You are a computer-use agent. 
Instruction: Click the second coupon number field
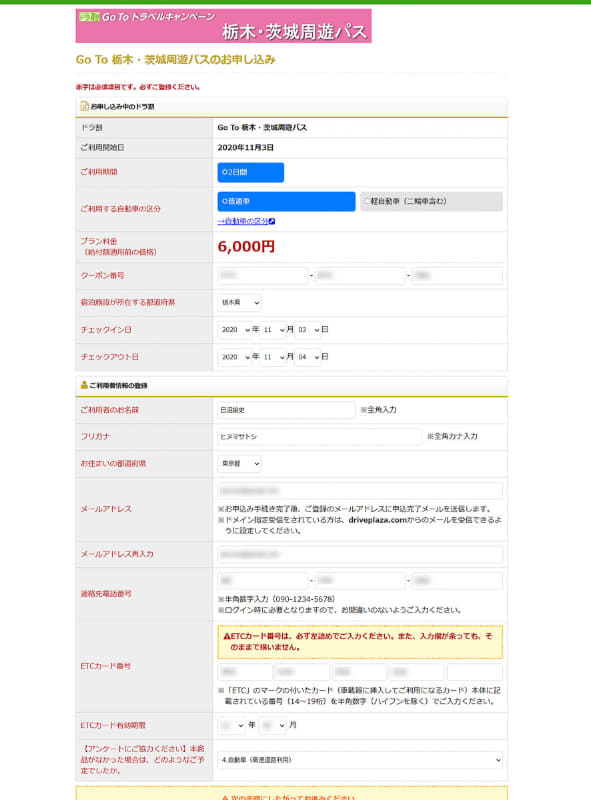[360, 276]
